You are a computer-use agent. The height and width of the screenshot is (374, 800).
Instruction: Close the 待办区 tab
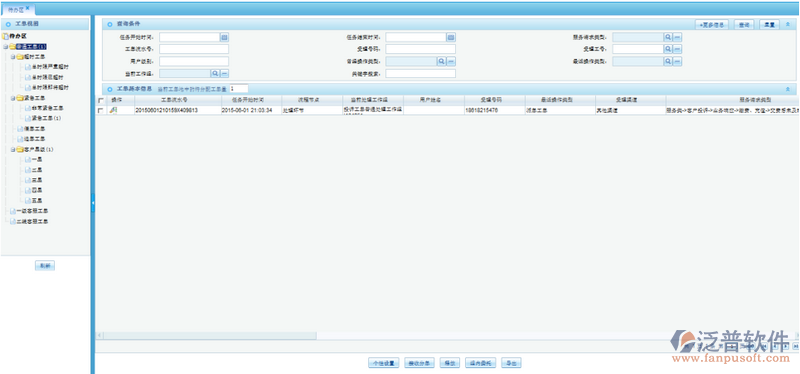28,9
